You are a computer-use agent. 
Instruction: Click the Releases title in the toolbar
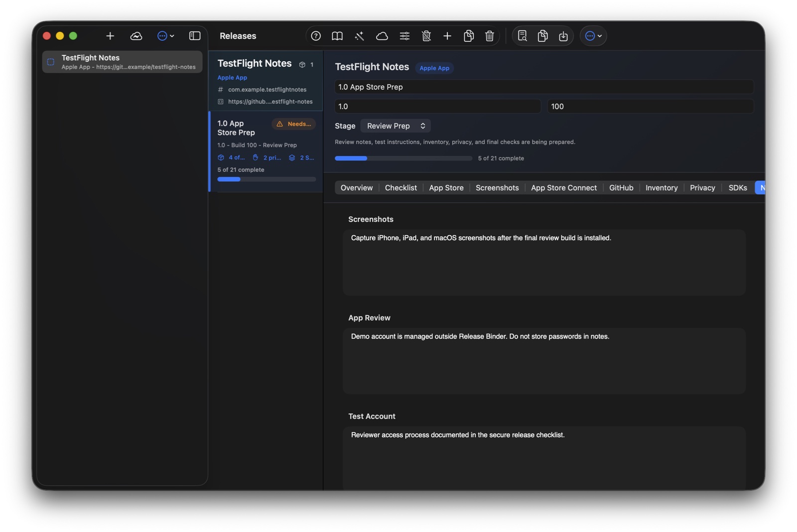tap(238, 36)
